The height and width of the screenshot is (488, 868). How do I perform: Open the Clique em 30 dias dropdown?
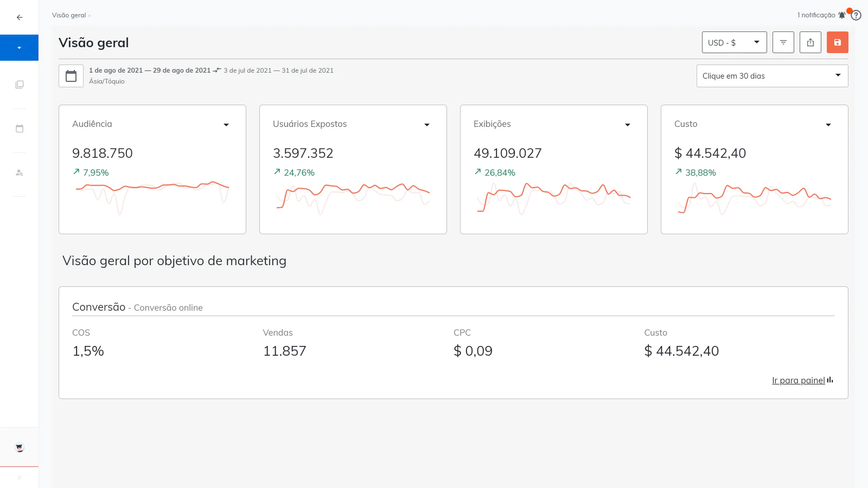[x=772, y=76]
